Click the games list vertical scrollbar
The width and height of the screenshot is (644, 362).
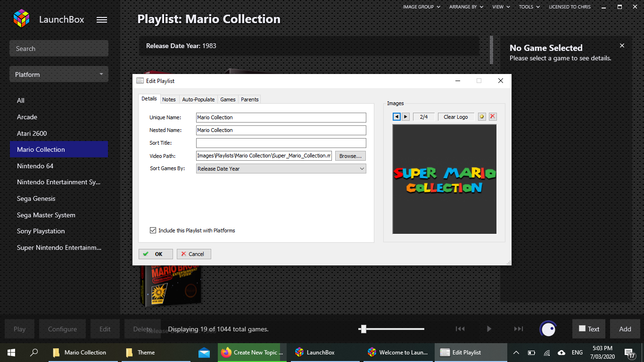(490, 49)
